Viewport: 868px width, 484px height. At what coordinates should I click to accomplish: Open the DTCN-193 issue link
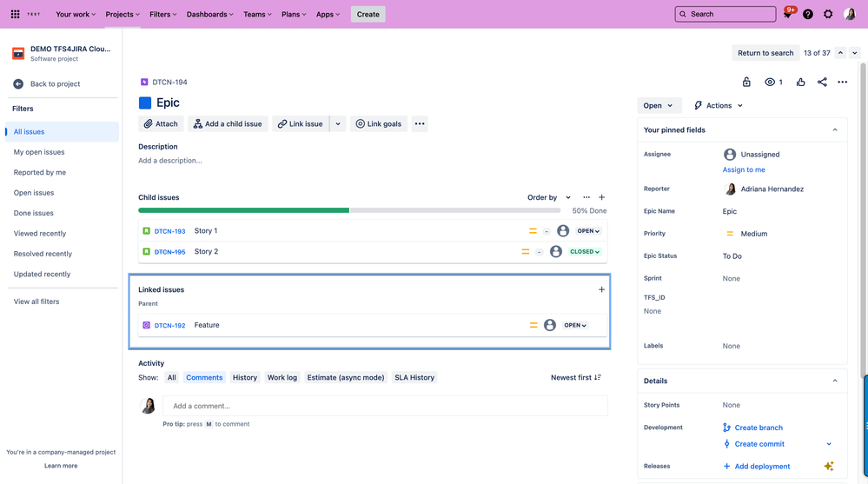pos(169,231)
